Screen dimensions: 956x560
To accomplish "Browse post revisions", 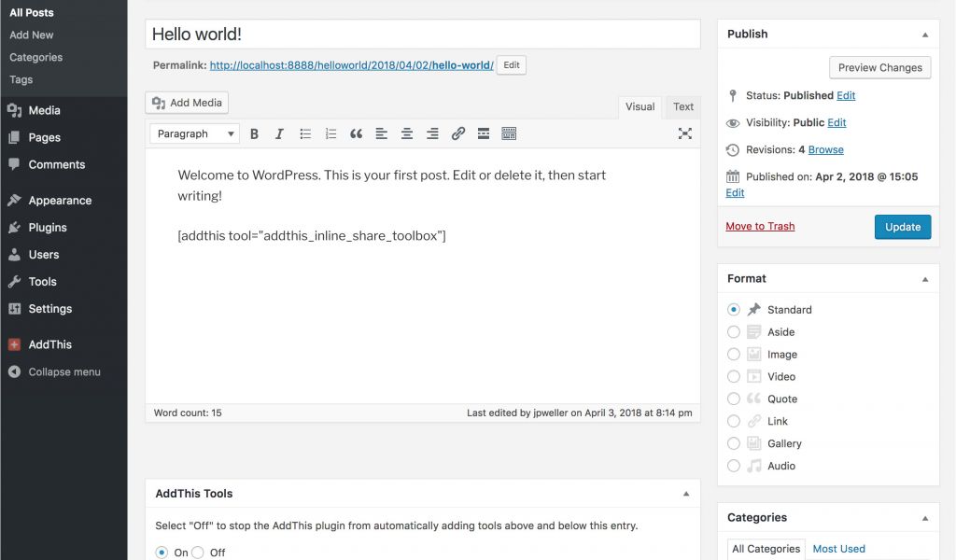I will click(825, 150).
